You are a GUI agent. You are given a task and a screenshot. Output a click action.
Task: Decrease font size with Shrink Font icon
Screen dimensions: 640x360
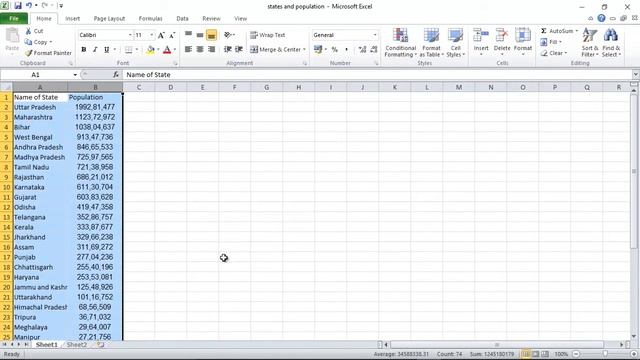[x=172, y=35]
